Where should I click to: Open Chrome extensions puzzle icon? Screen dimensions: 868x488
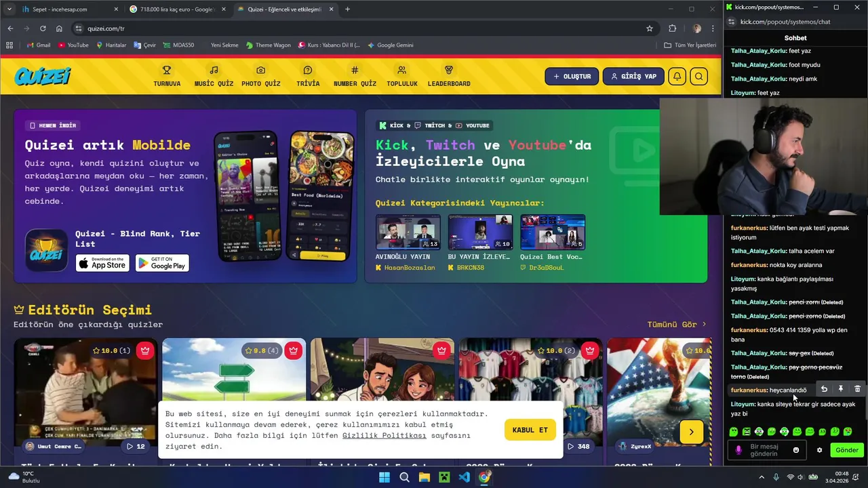(673, 28)
